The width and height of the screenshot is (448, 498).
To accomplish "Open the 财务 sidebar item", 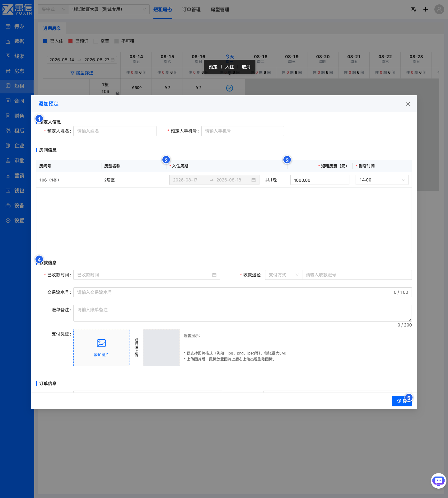I will click(x=17, y=116).
